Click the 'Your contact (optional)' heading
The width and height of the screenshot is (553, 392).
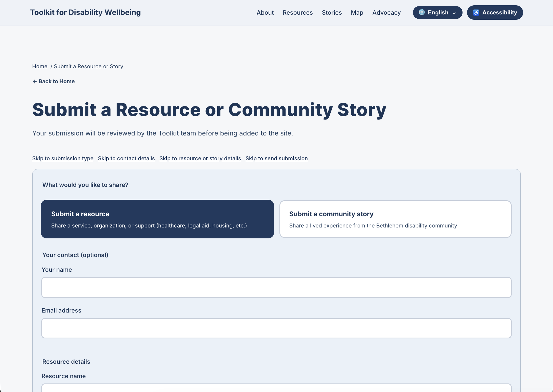(75, 255)
